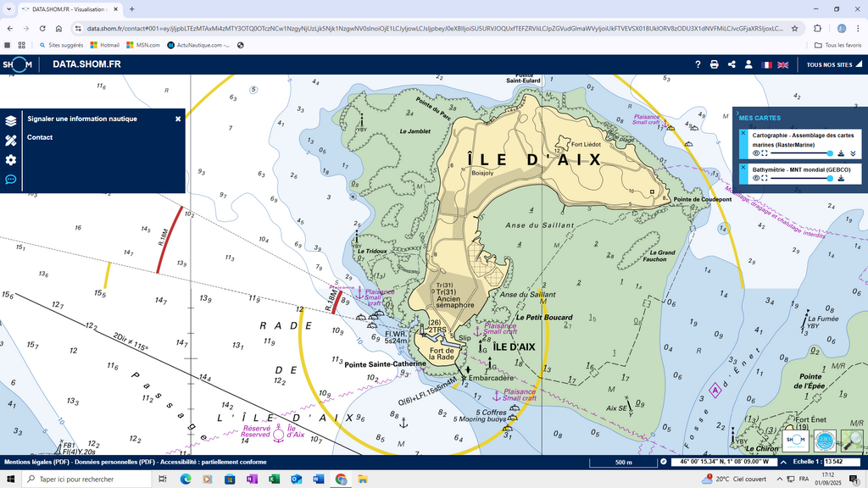868x488 pixels.
Task: Open Word from the taskbar
Action: 319,480
